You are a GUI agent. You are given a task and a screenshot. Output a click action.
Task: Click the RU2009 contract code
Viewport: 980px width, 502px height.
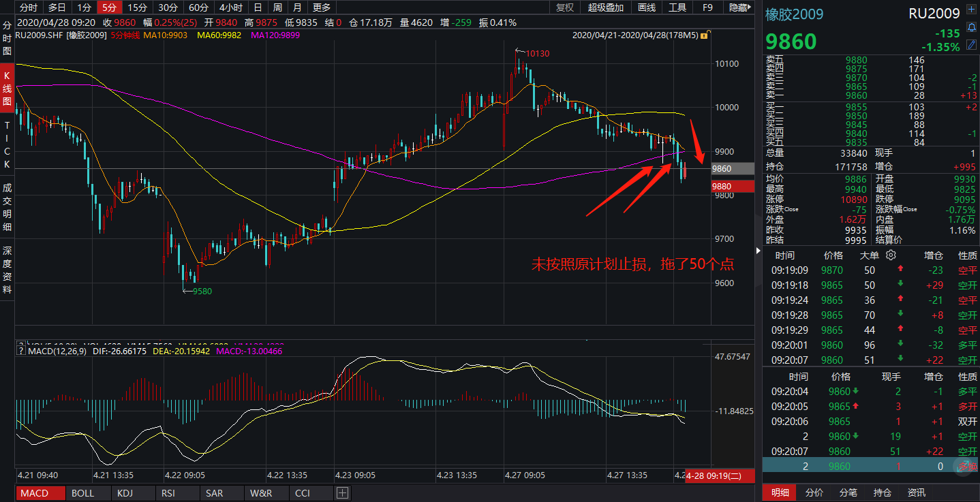click(934, 14)
